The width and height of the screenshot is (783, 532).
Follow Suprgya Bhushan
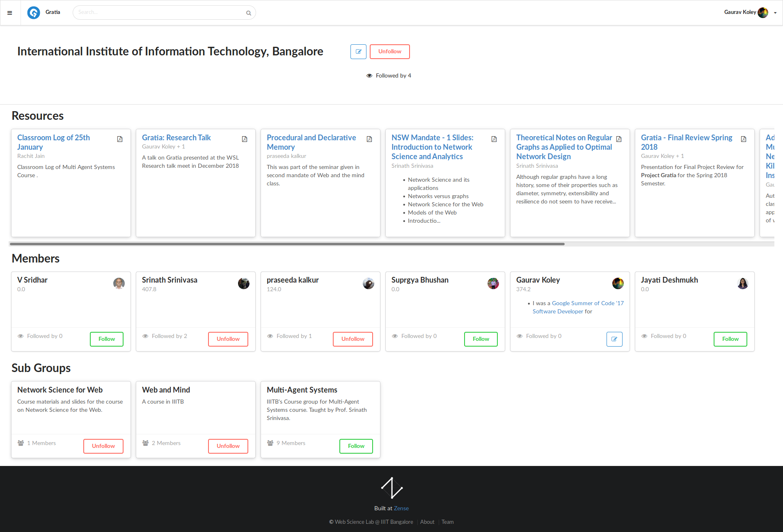(481, 339)
